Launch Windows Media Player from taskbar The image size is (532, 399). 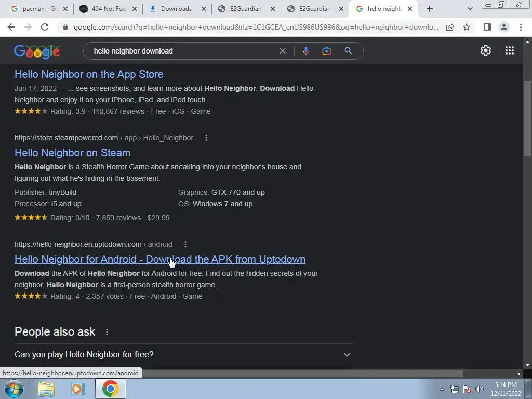78,389
